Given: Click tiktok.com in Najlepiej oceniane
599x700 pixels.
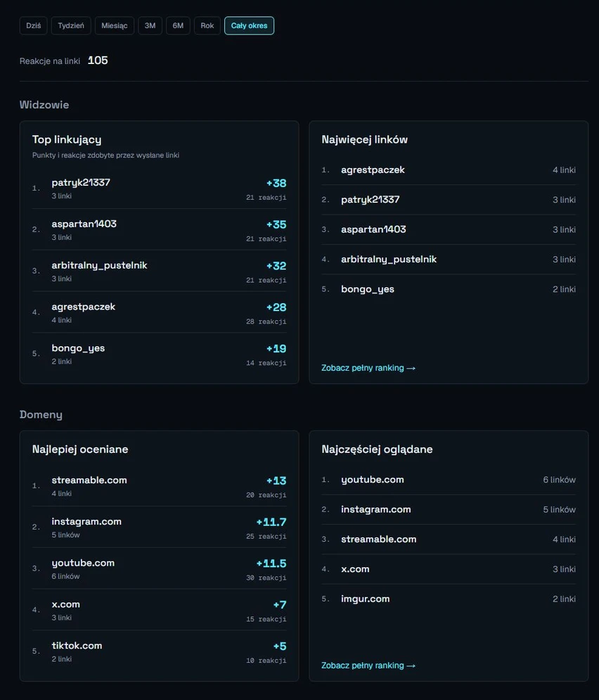Looking at the screenshot, I should click(77, 646).
